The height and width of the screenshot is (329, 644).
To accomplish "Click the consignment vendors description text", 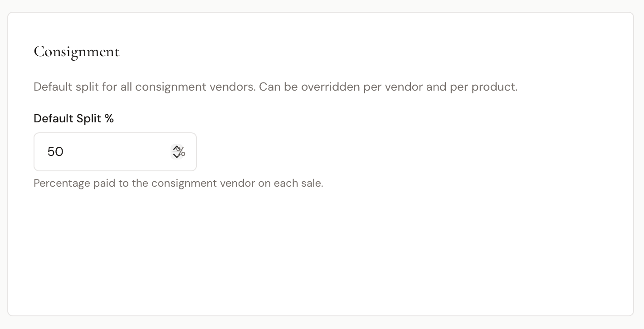I will [x=275, y=87].
